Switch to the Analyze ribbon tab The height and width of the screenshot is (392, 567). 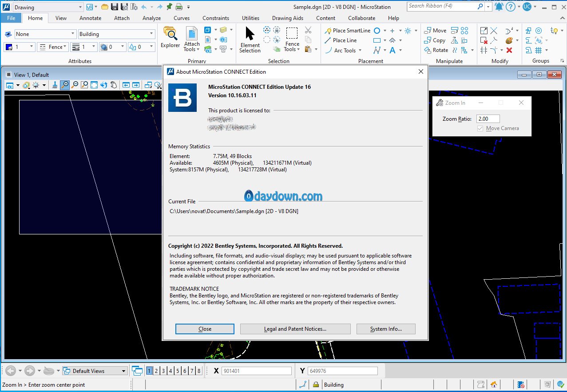[151, 18]
